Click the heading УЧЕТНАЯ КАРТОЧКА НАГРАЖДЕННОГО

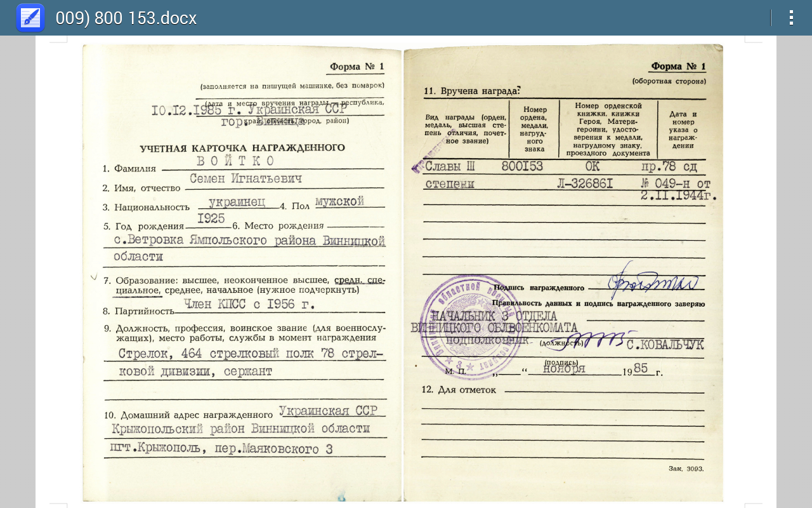click(x=242, y=148)
